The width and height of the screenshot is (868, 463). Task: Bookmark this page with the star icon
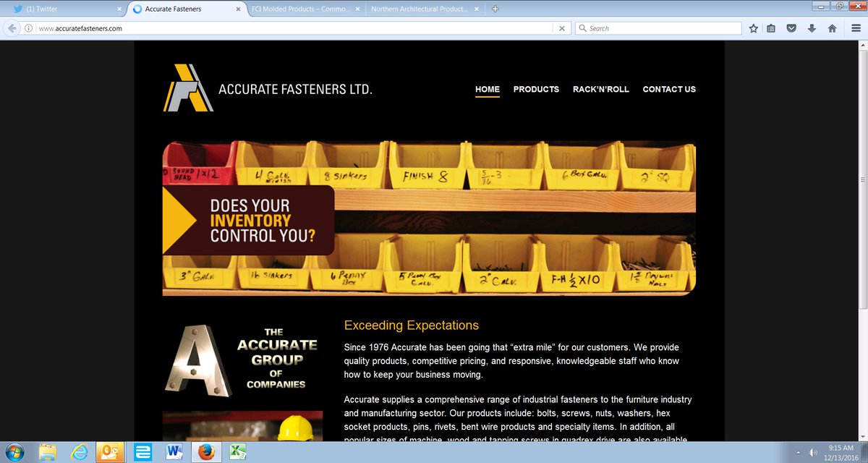pos(752,27)
